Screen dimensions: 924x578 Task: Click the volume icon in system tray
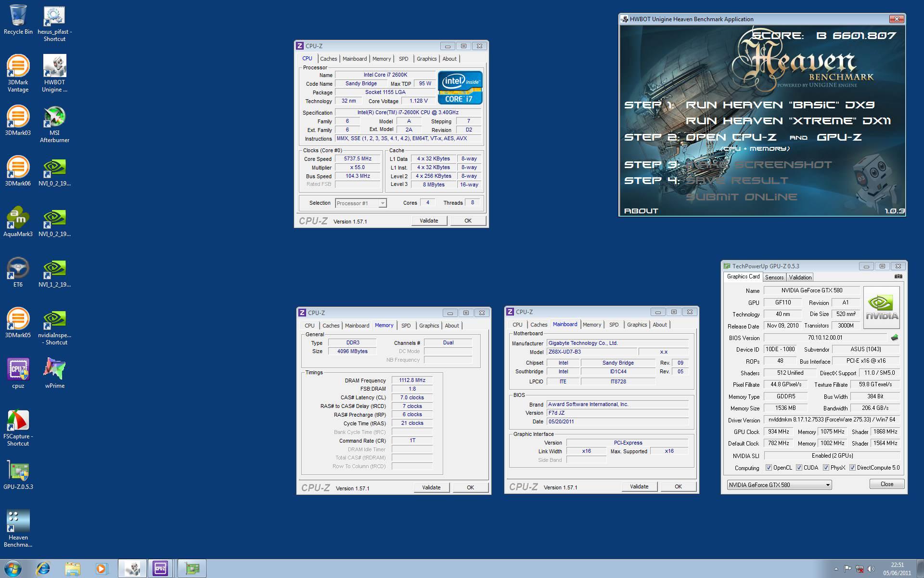871,569
